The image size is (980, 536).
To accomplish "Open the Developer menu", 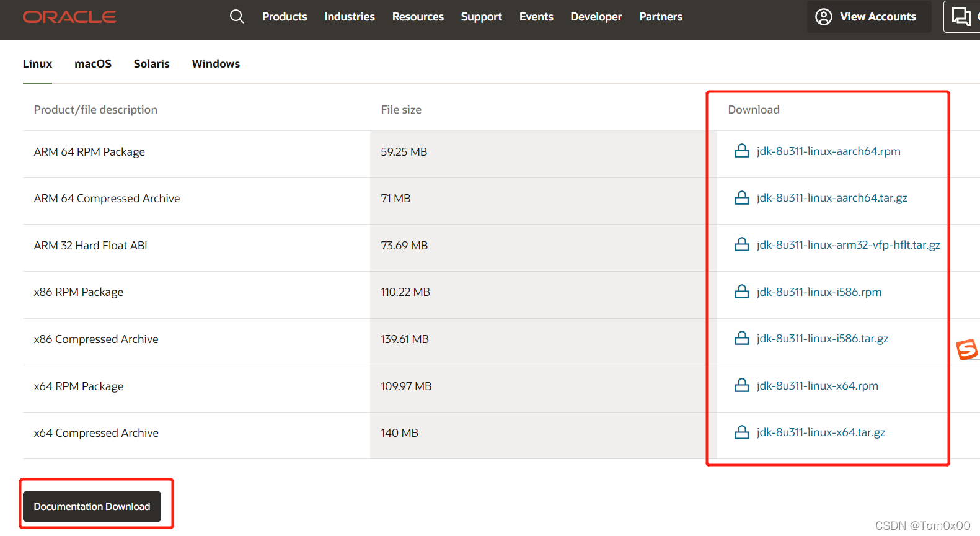I will (x=596, y=17).
